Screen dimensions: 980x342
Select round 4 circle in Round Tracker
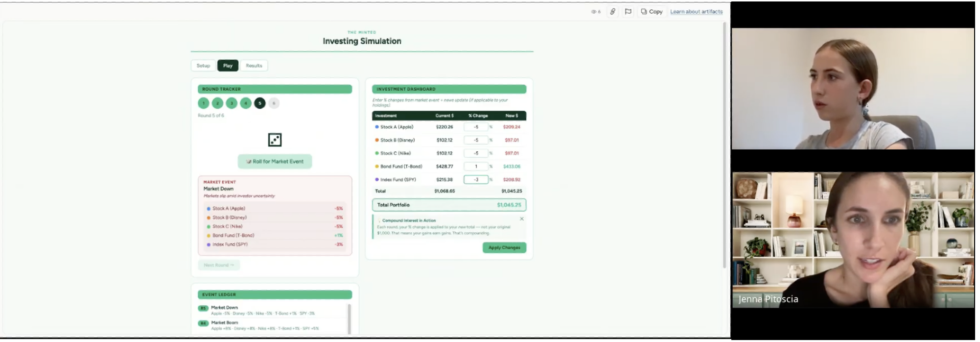tap(246, 103)
